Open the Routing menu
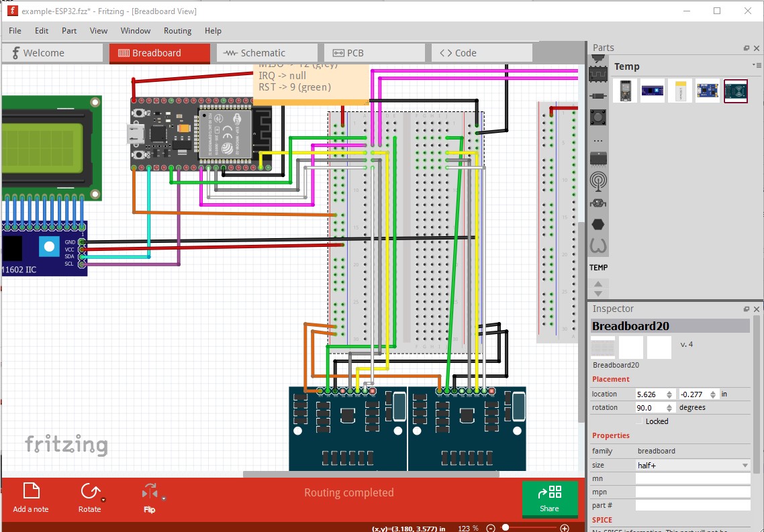The image size is (764, 532). pos(177,30)
